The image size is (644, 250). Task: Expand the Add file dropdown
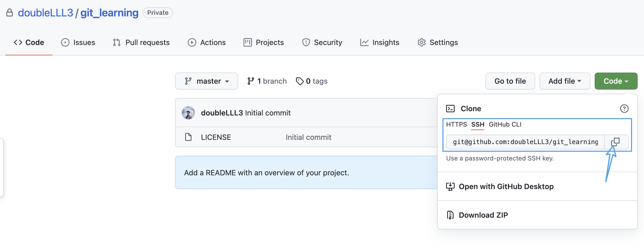(x=565, y=81)
